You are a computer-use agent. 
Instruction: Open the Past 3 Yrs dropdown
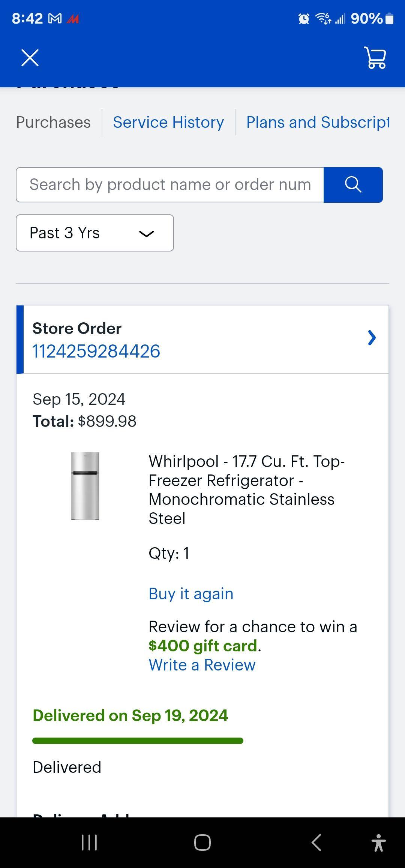(94, 233)
